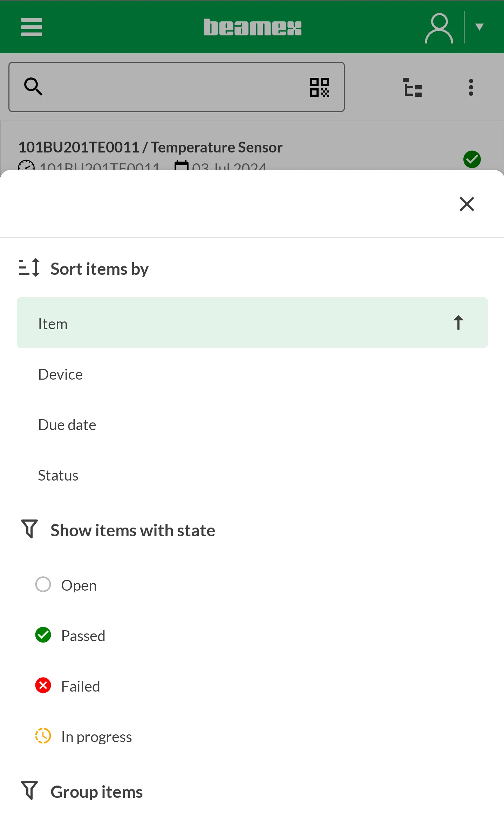Image resolution: width=504 pixels, height=822 pixels.
Task: Sort items by Due date
Action: click(67, 425)
